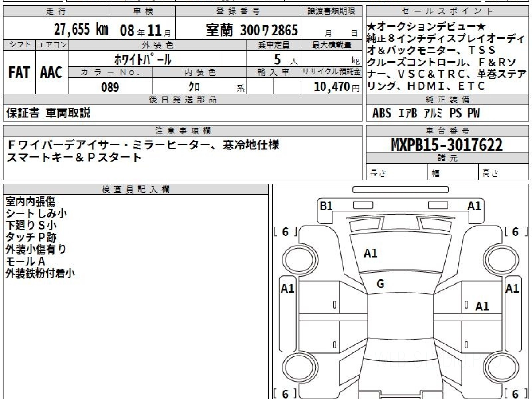This screenshot has width=532, height=399.
Task: Select the 内装色 header
Action: pyautogui.click(x=199, y=72)
